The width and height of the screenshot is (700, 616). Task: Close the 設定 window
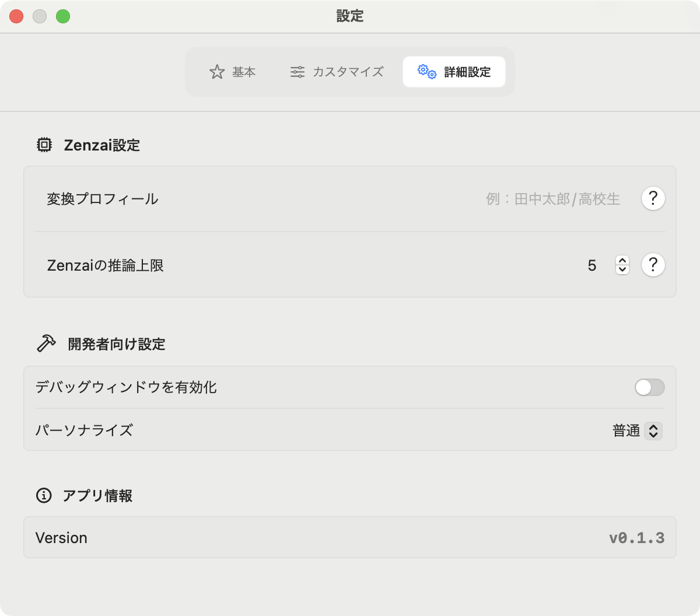click(x=16, y=16)
